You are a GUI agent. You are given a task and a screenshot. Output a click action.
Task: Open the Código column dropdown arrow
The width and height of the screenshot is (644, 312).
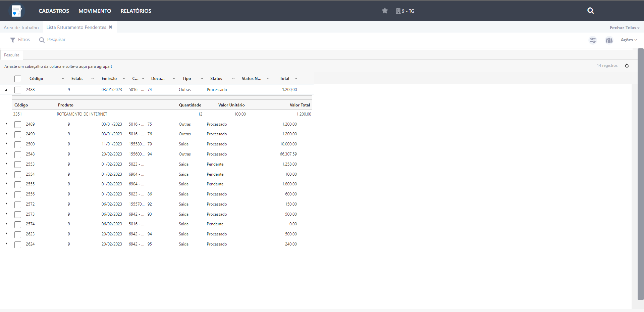[x=63, y=79]
